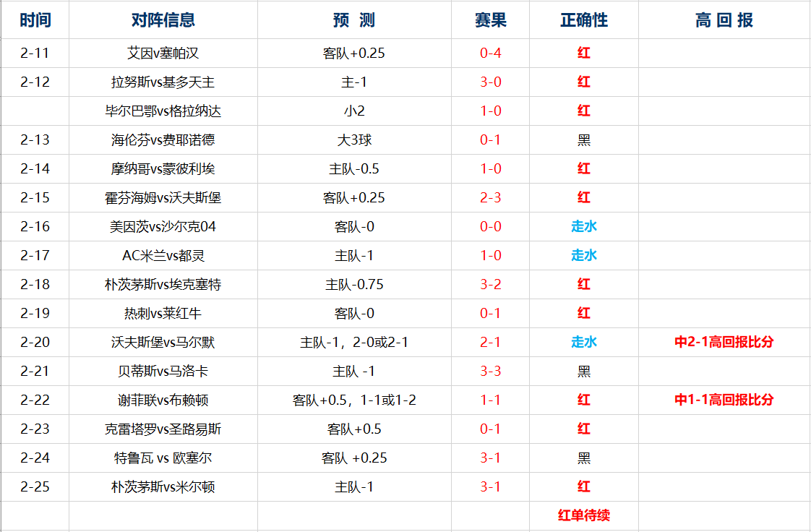Select the 沃夫斯堡vs马尔默 match cell
The height and width of the screenshot is (532, 811).
[163, 343]
